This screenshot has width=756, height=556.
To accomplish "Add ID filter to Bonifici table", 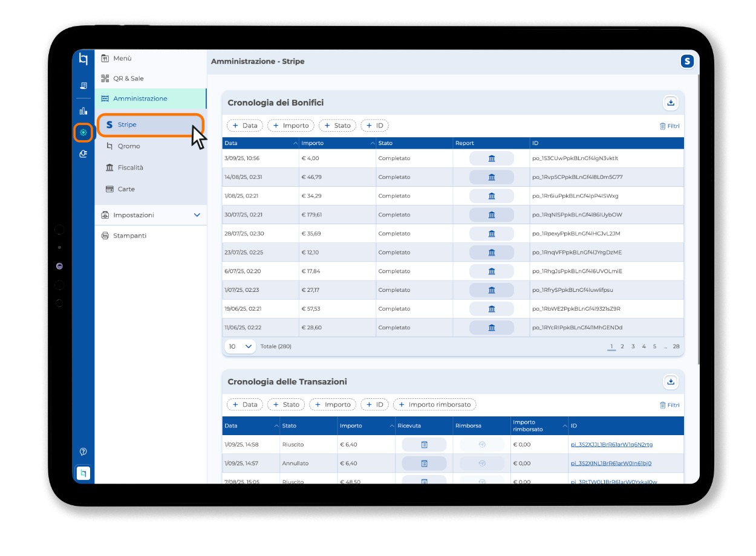I will point(375,126).
